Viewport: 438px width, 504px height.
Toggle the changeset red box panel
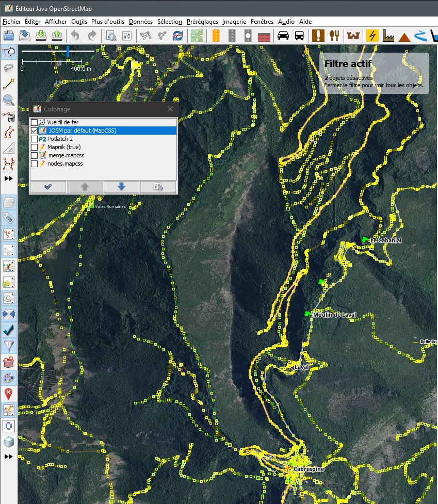[x=9, y=362]
